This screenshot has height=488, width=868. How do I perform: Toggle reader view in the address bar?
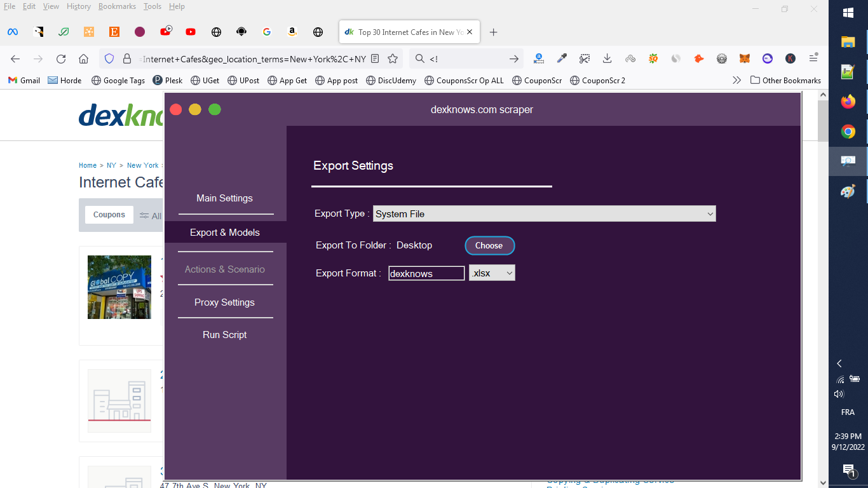coord(375,59)
